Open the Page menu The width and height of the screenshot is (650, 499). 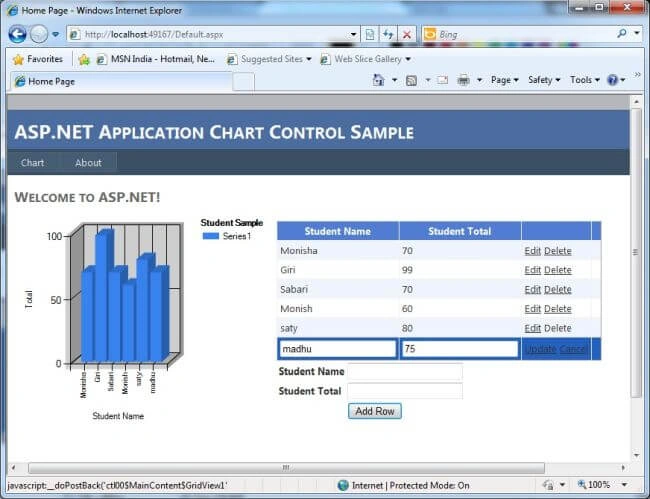pyautogui.click(x=504, y=80)
